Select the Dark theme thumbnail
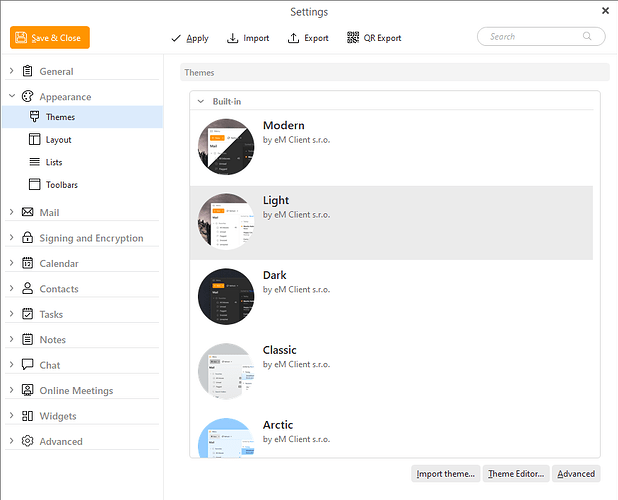This screenshot has width=618, height=500. pyautogui.click(x=226, y=296)
